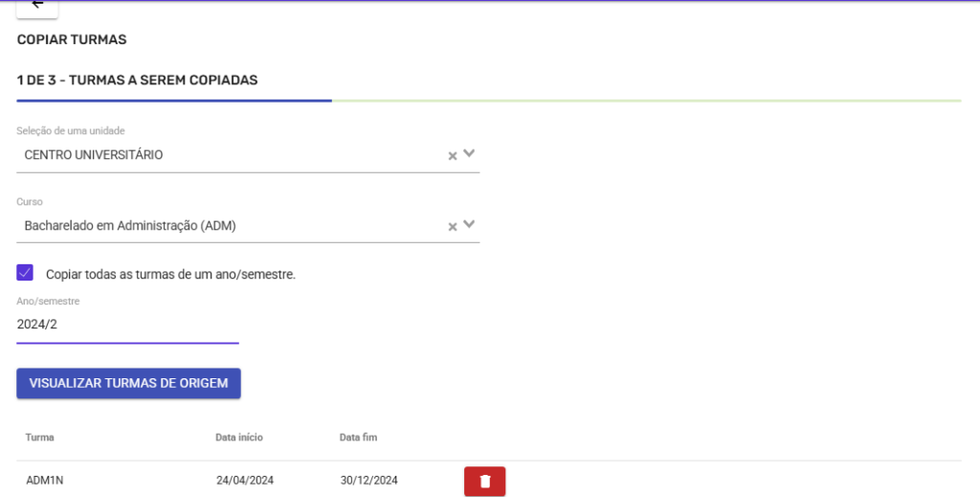Screen dimensions: 980x497
Task: Expand the Curso dropdown arrow
Action: tap(469, 224)
